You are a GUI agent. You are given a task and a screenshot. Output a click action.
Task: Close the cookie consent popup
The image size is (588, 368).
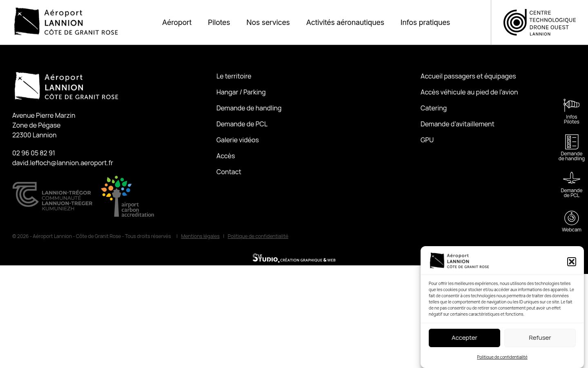[571, 262]
